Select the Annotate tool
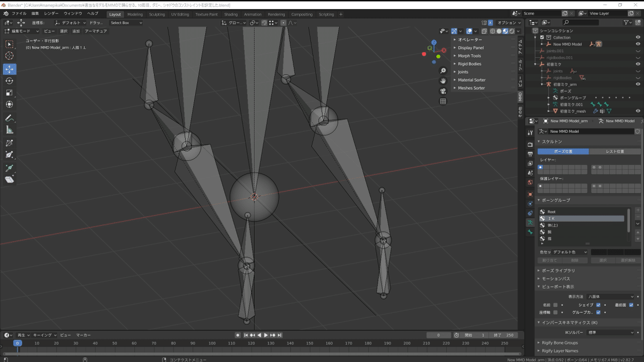 click(10, 118)
